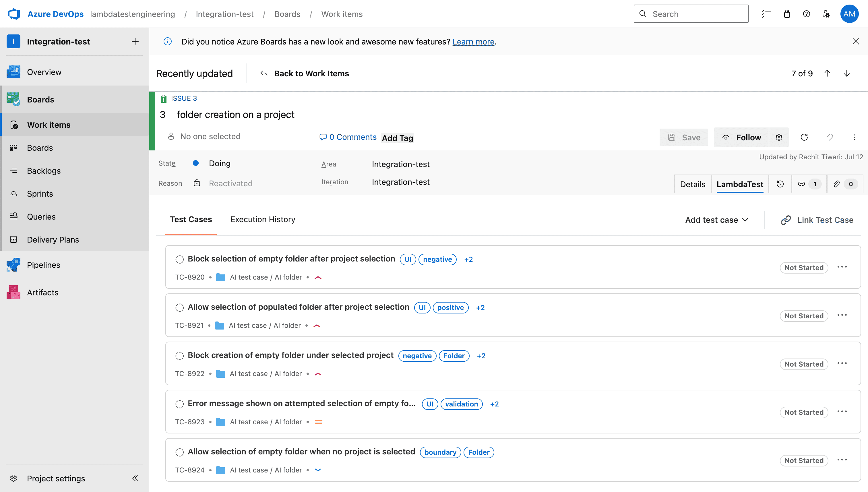
Task: Open the Details tab
Action: point(692,184)
